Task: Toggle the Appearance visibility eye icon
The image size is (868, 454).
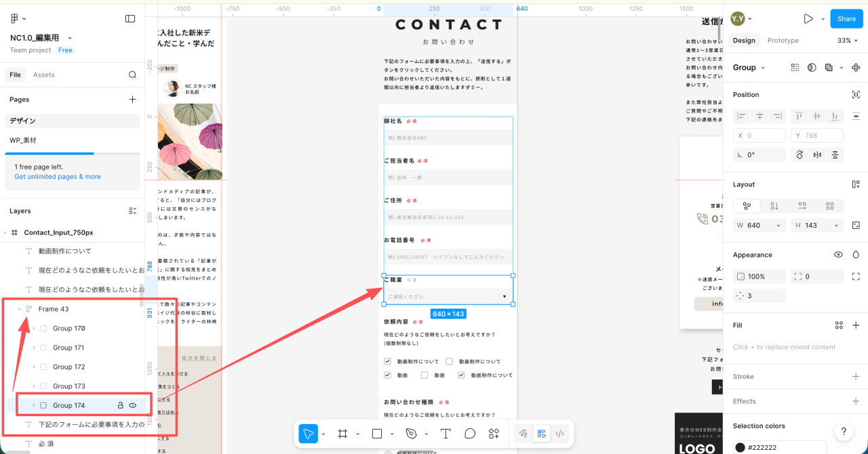Action: 838,255
